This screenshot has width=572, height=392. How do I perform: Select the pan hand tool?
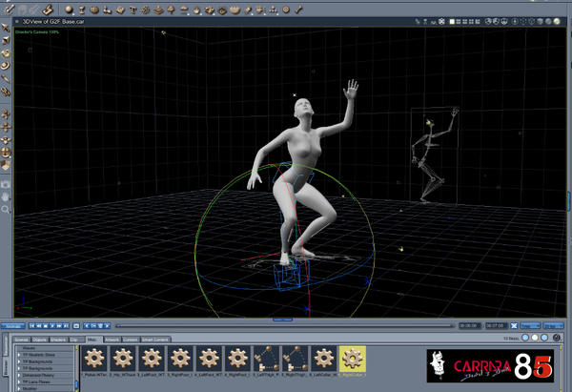click(6, 196)
